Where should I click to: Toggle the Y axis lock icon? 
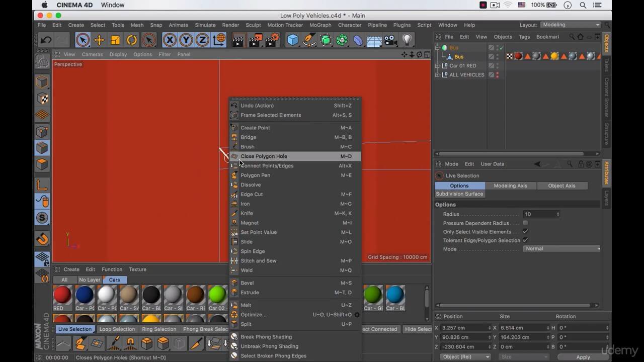pyautogui.click(x=186, y=40)
